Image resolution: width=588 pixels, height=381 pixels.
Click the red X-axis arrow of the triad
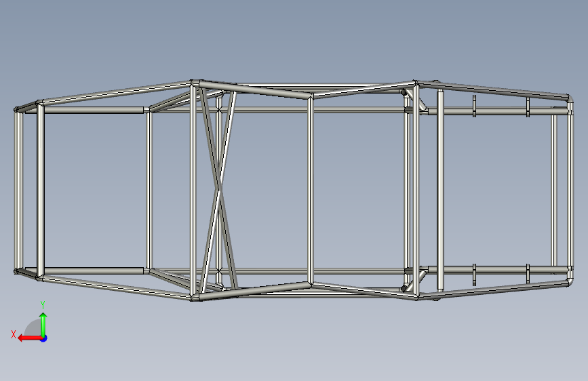(30, 338)
